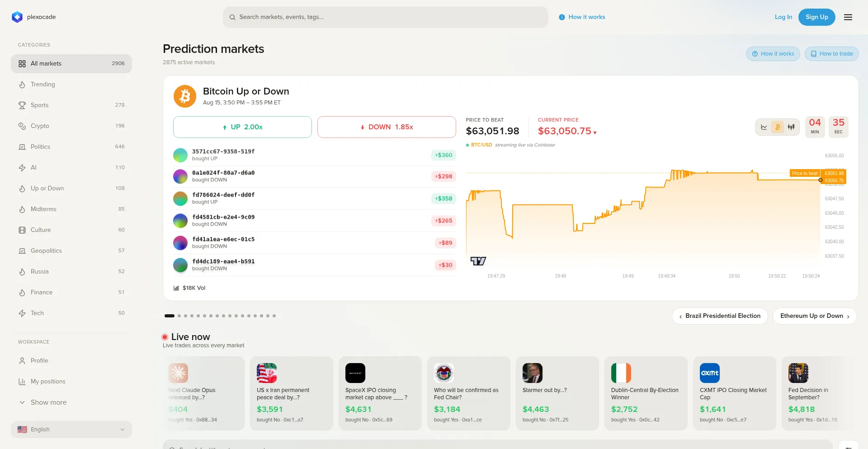868x449 pixels.
Task: Click the Log In link
Action: click(x=783, y=17)
